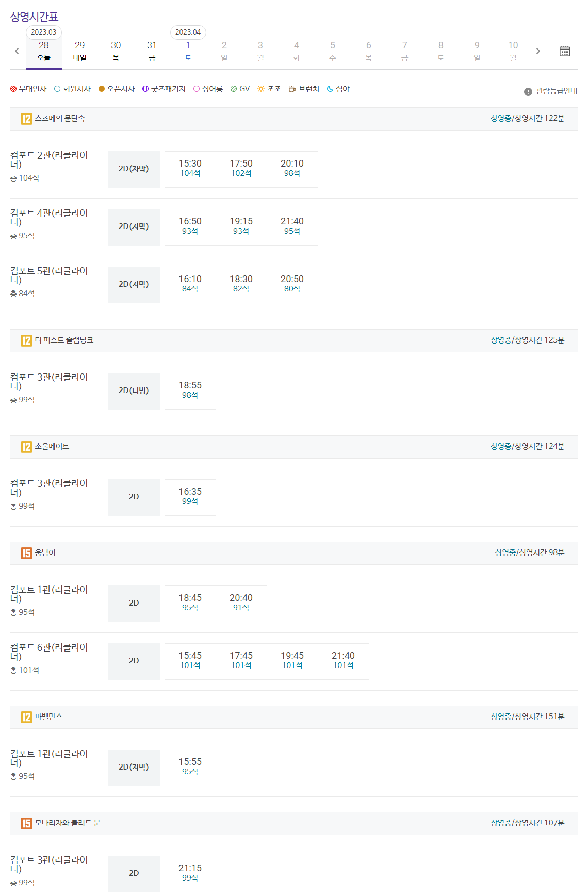Click 컴포트 6관(리클라이너) theater name

[x=49, y=652]
